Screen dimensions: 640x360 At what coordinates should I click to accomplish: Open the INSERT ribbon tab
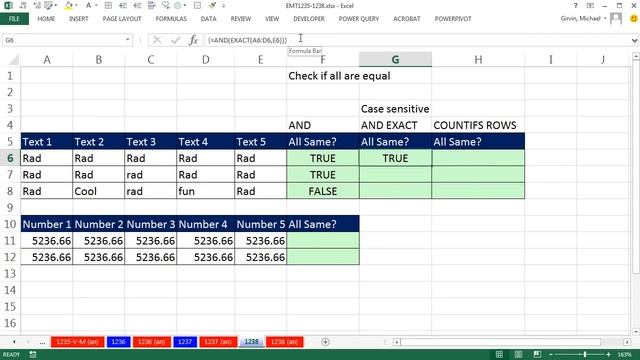pos(79,19)
